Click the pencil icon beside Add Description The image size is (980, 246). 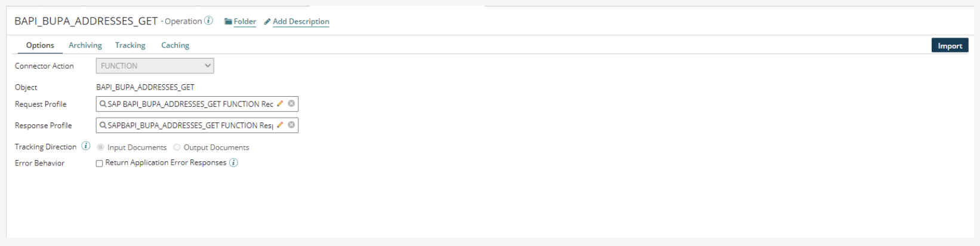[x=267, y=21]
